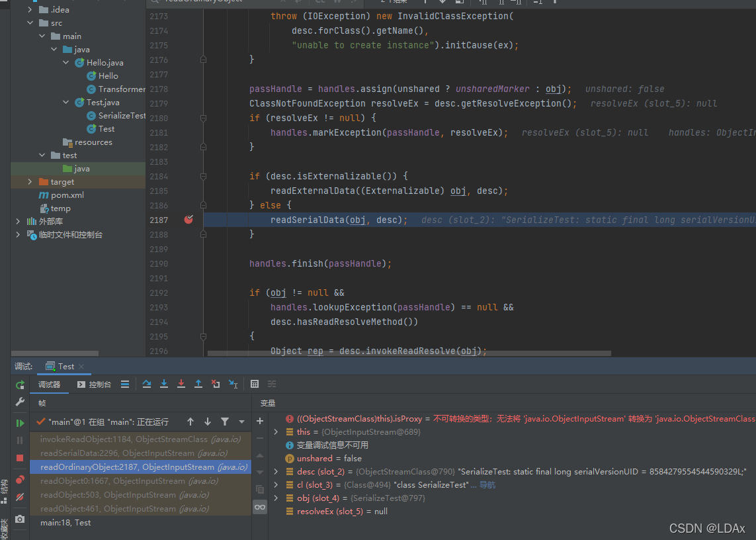Screen dimensions: 756x540
Task: Click the Step Over debugger icon
Action: (147, 384)
